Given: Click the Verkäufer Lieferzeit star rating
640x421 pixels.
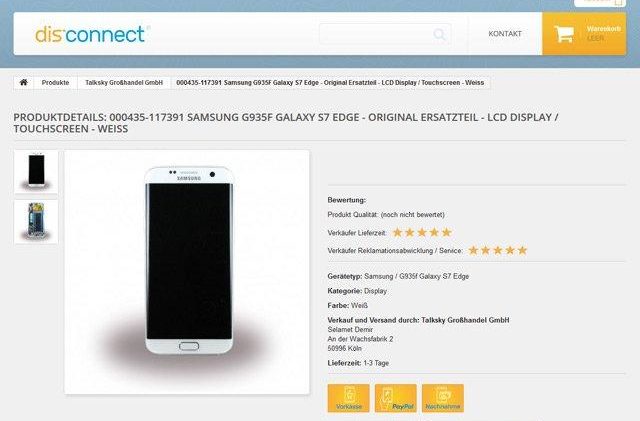Looking at the screenshot, I should point(422,232).
